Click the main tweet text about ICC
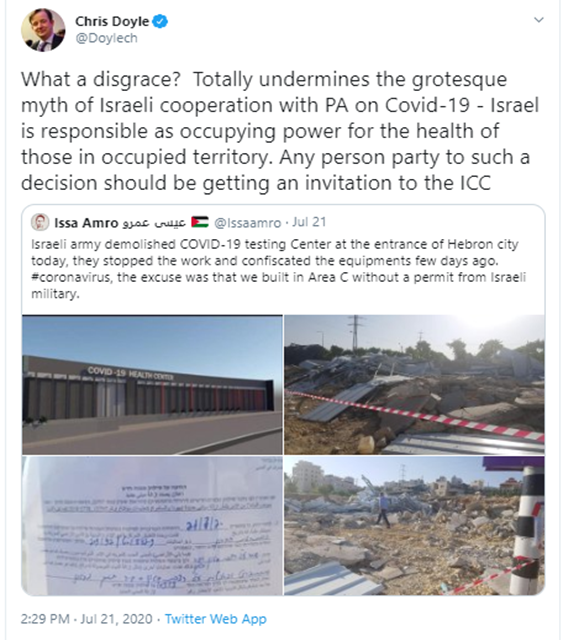 click(280, 131)
